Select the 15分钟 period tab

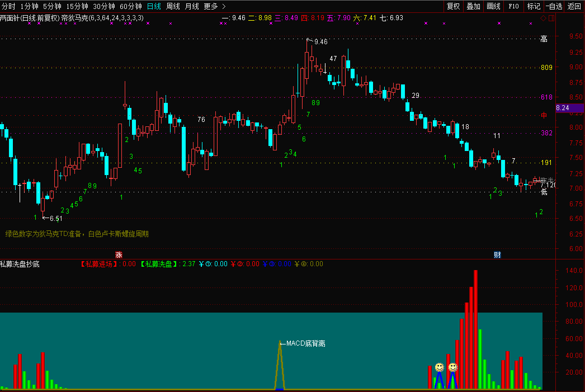point(77,6)
